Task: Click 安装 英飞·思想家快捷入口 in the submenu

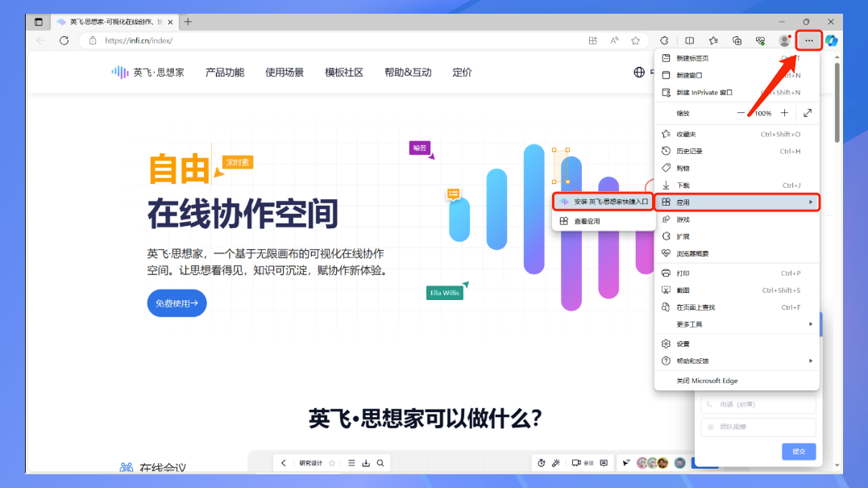Action: point(604,202)
